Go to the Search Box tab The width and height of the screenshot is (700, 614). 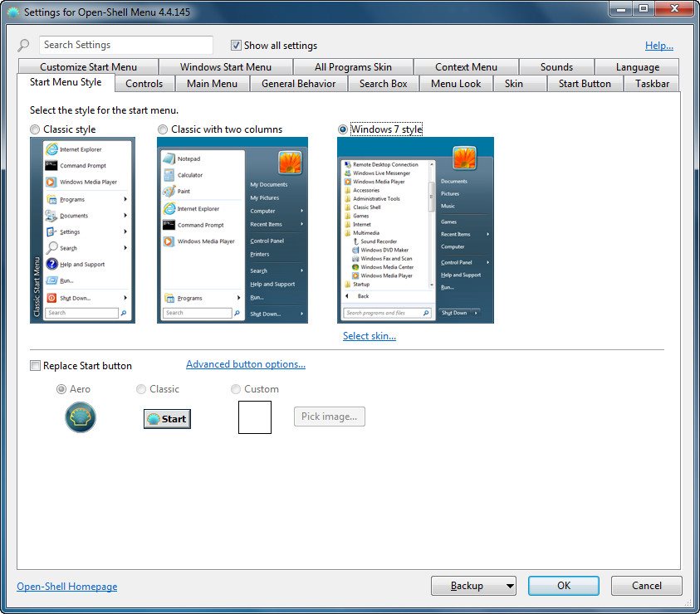pyautogui.click(x=383, y=84)
